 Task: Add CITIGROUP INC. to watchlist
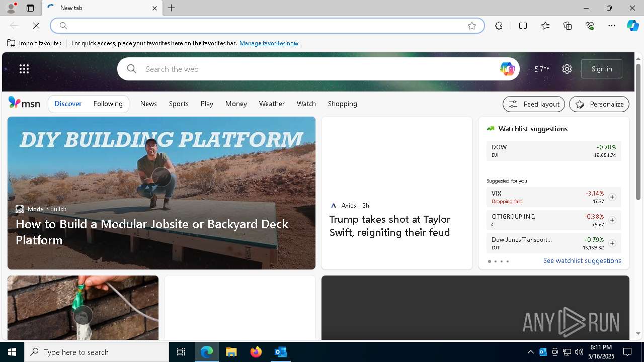point(612,220)
